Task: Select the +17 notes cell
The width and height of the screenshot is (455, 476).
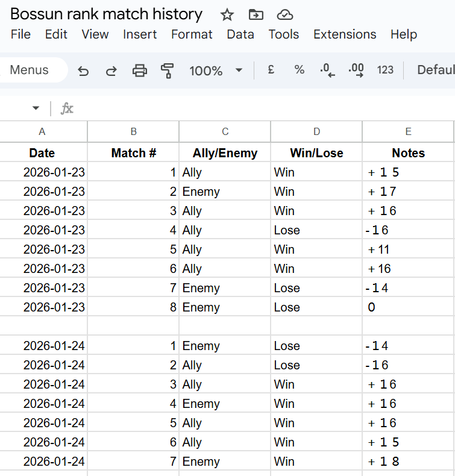Action: (x=408, y=191)
